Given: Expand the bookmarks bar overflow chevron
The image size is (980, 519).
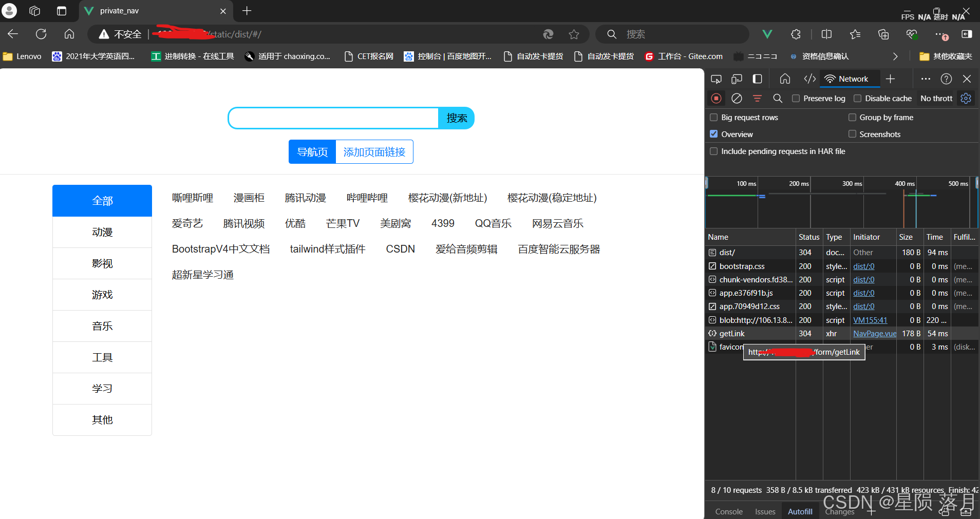Looking at the screenshot, I should click(895, 56).
